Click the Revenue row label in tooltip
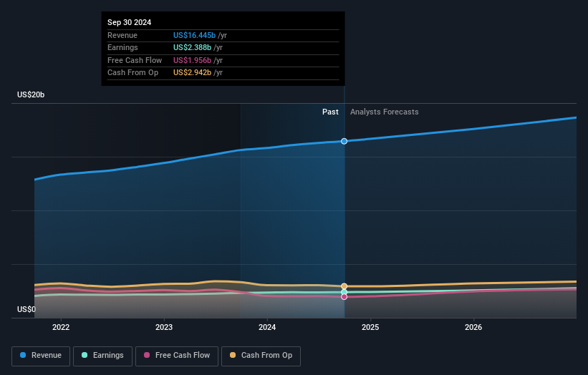588x375 pixels. pyautogui.click(x=122, y=35)
